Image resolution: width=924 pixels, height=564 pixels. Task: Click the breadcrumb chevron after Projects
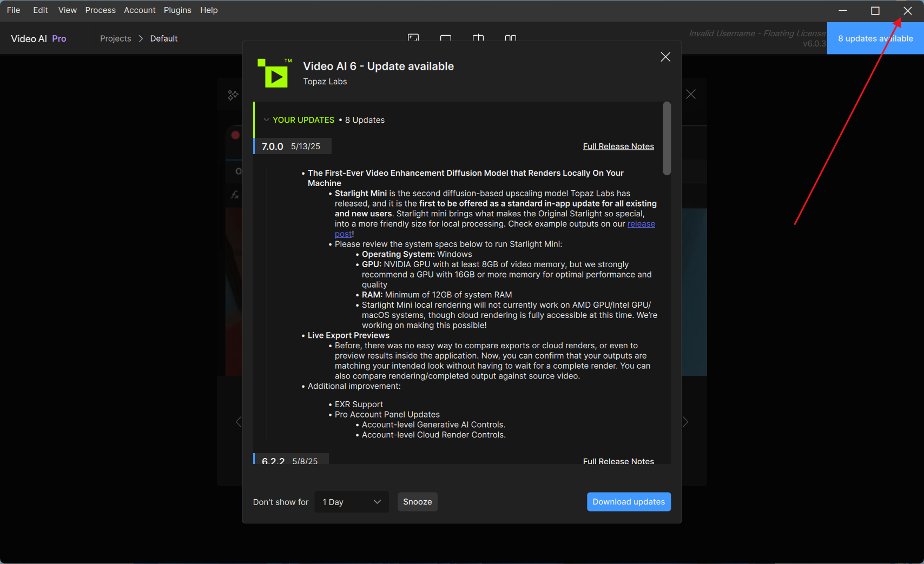tap(141, 38)
